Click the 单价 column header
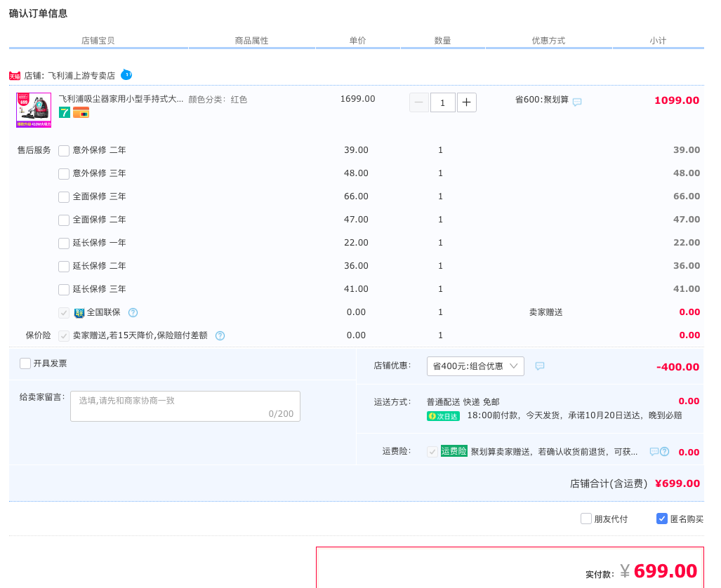 (x=358, y=41)
